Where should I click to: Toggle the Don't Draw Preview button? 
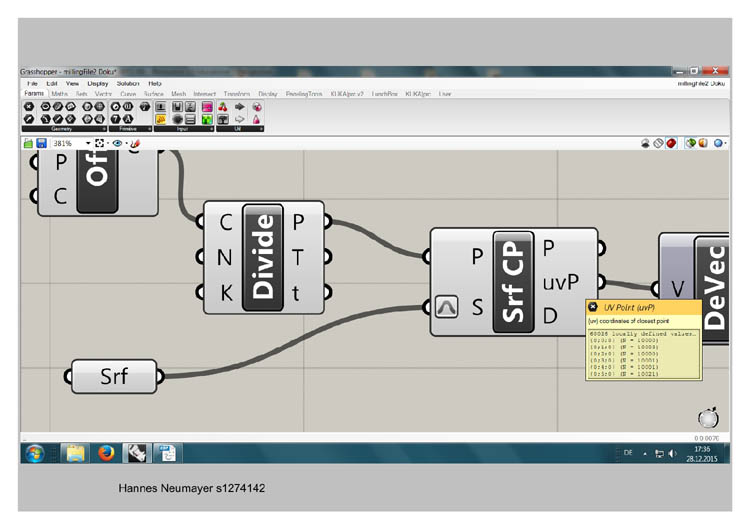click(x=645, y=143)
